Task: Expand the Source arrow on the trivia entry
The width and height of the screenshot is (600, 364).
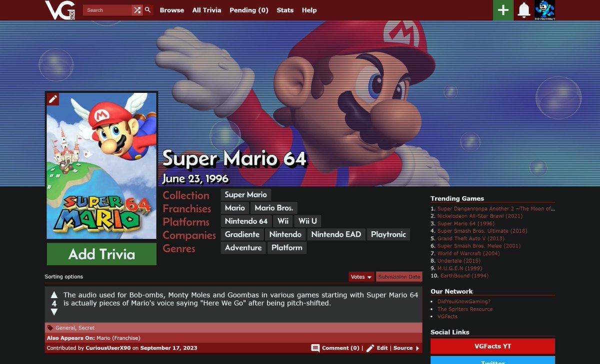Action: [x=417, y=348]
